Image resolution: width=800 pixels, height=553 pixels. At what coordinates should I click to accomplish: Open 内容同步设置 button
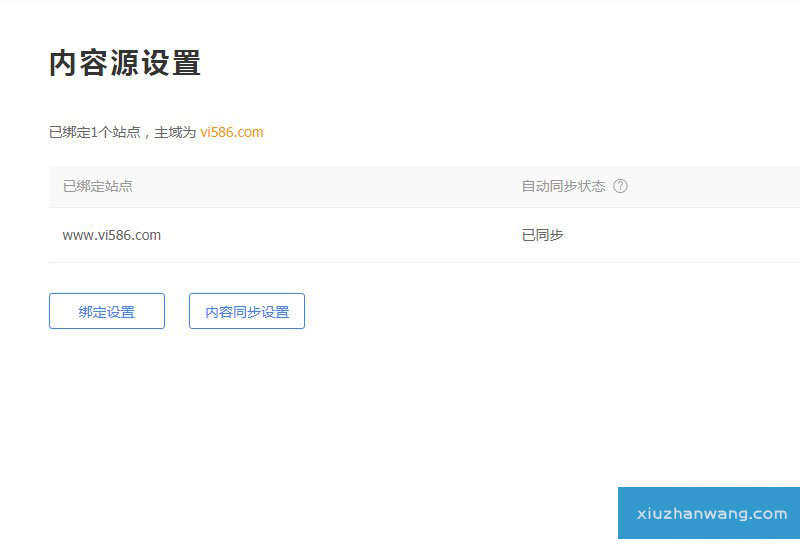247,311
